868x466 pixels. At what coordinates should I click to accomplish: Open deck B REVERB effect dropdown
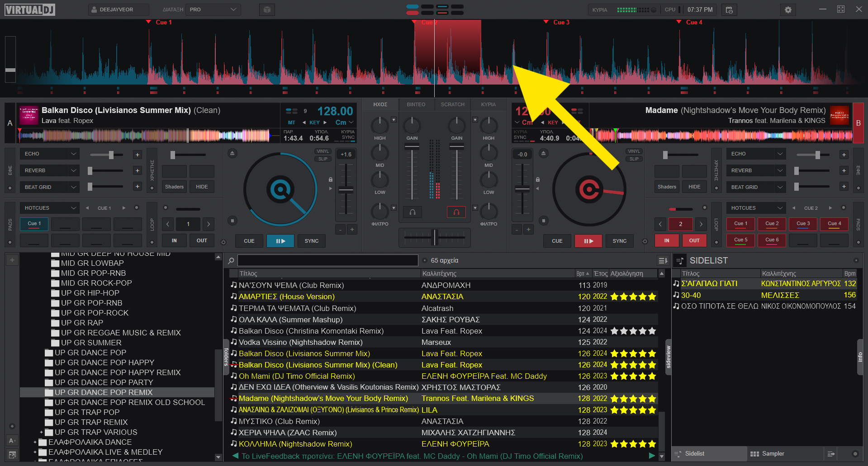[x=756, y=170]
